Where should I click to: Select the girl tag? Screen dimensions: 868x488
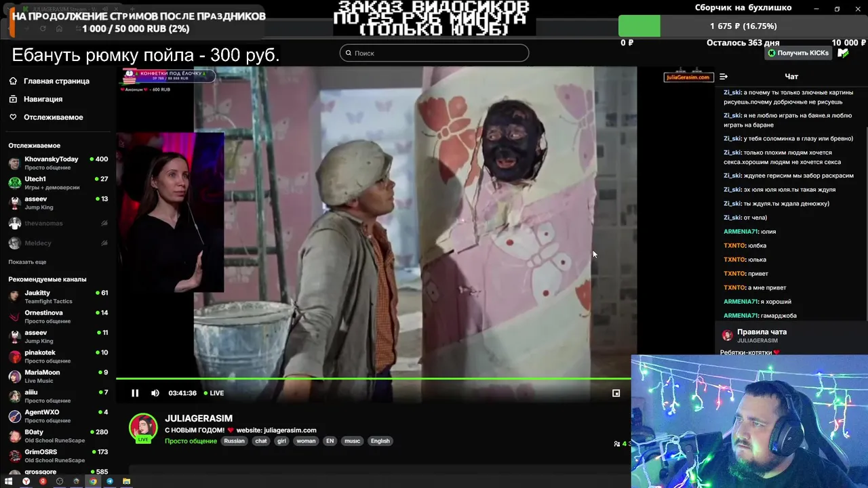click(x=281, y=441)
